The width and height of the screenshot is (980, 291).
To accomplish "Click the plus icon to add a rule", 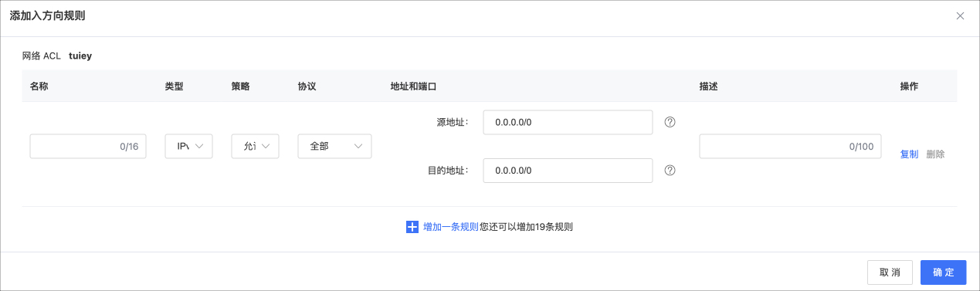I will coord(412,227).
